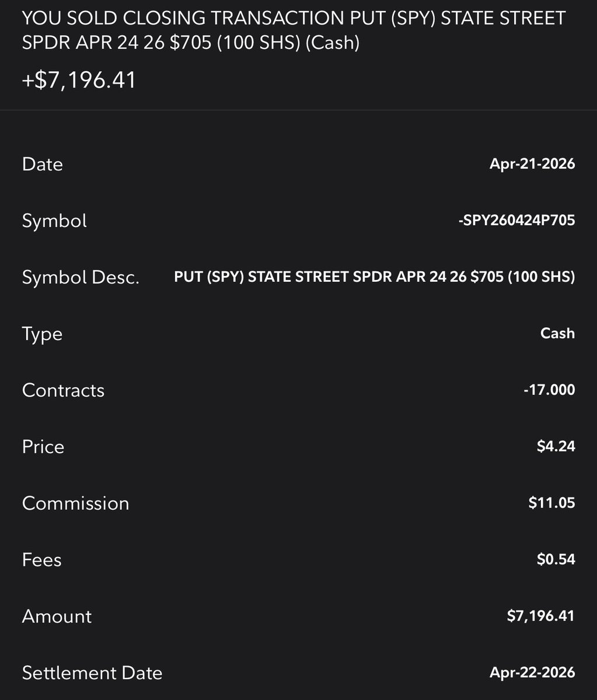Tap the -SPY260424P705 symbol value
This screenshot has width=597, height=700.
tap(516, 220)
